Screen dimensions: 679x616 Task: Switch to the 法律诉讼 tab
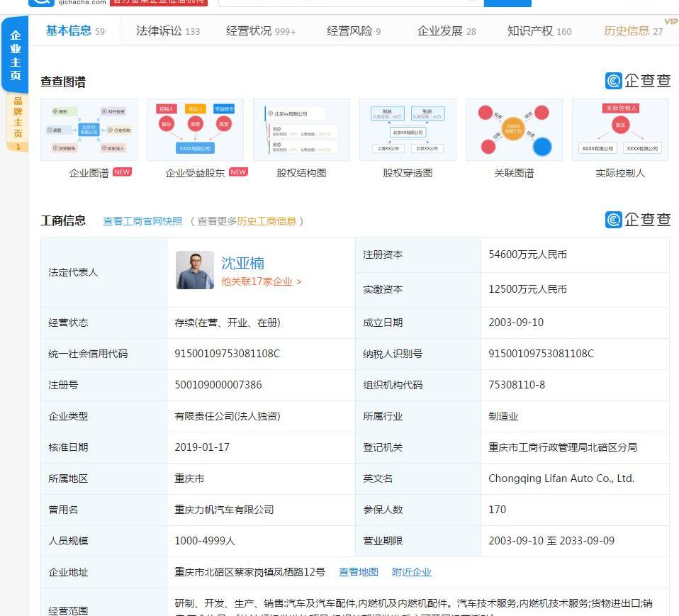167,30
